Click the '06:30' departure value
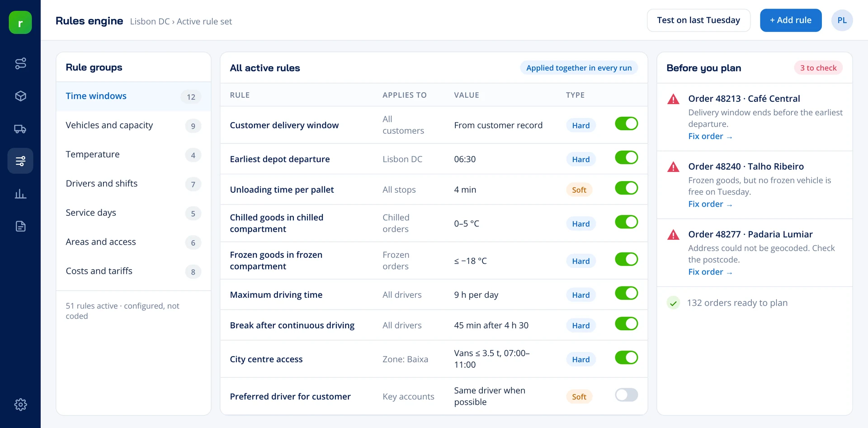This screenshot has width=868, height=428. pos(465,159)
